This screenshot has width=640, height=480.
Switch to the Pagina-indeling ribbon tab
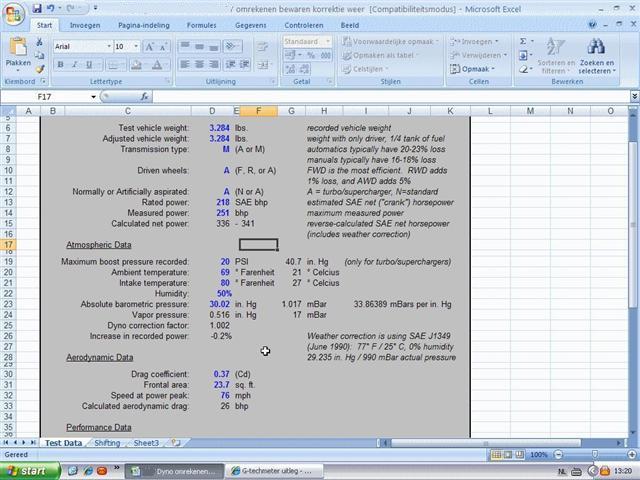tap(144, 25)
